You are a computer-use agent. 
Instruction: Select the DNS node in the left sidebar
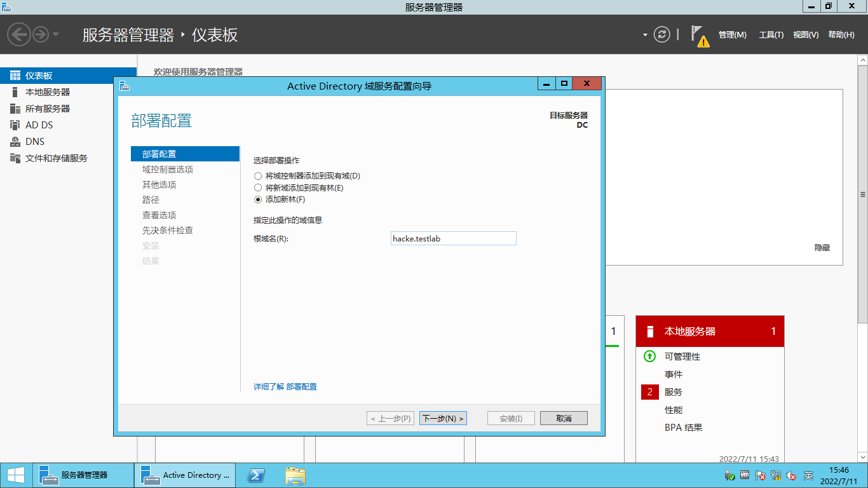[x=37, y=141]
